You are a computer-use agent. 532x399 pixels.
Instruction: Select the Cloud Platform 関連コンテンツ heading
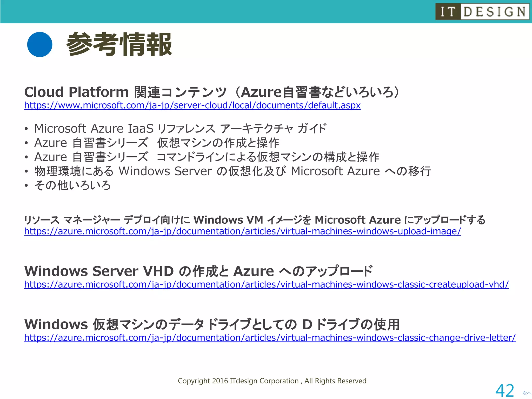tap(212, 92)
